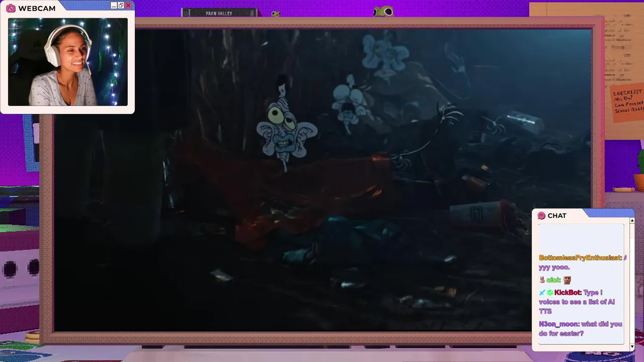Click the CHAT panel title text
644x362 pixels.
pos(557,216)
